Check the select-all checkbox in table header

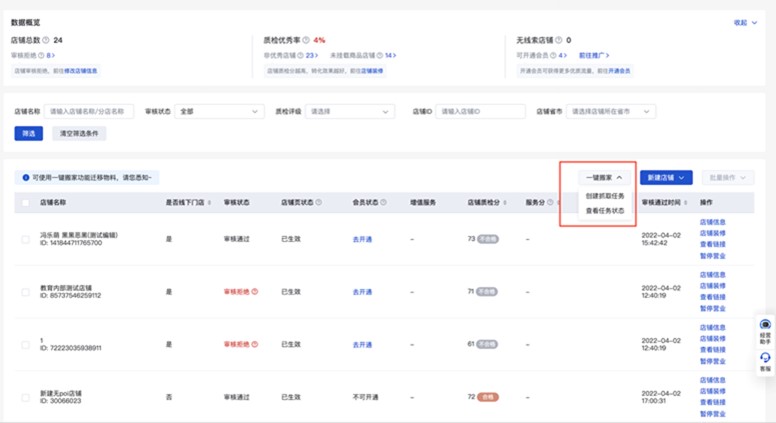point(26,202)
